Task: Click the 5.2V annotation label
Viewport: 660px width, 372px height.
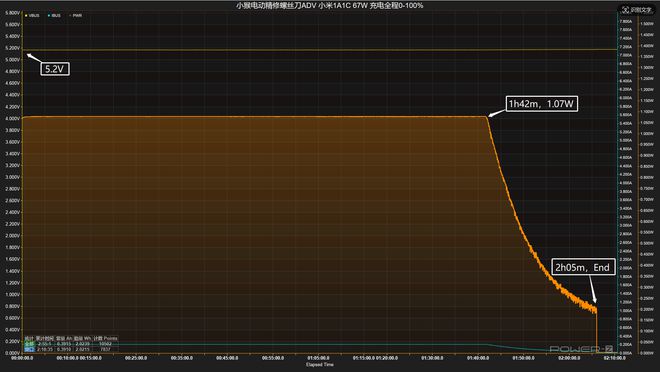Action: [55, 69]
